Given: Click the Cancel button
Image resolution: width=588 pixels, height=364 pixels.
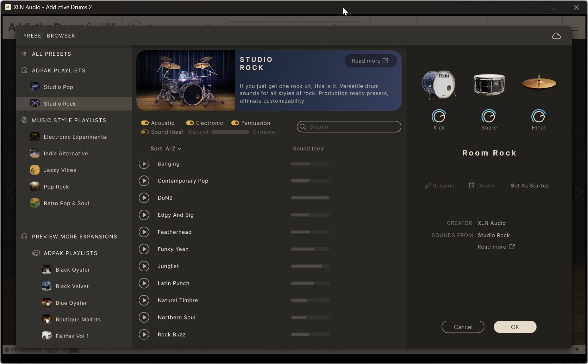Looking at the screenshot, I should [x=463, y=327].
